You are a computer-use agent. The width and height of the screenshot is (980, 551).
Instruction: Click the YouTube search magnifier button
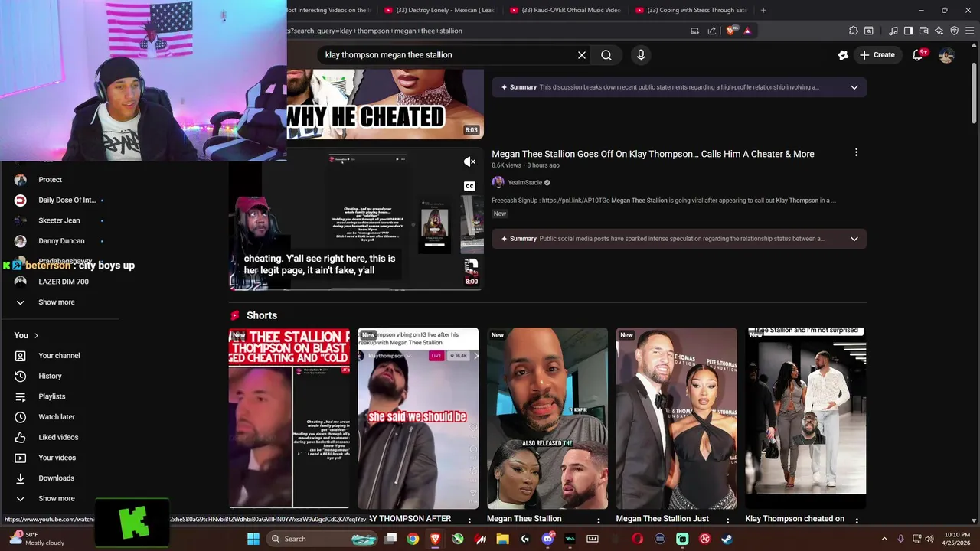606,55
